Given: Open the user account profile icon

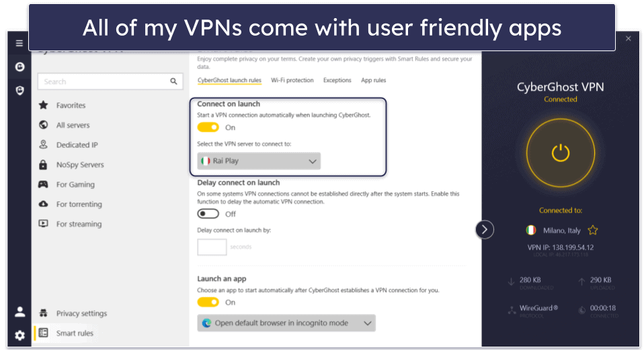Looking at the screenshot, I should [19, 312].
